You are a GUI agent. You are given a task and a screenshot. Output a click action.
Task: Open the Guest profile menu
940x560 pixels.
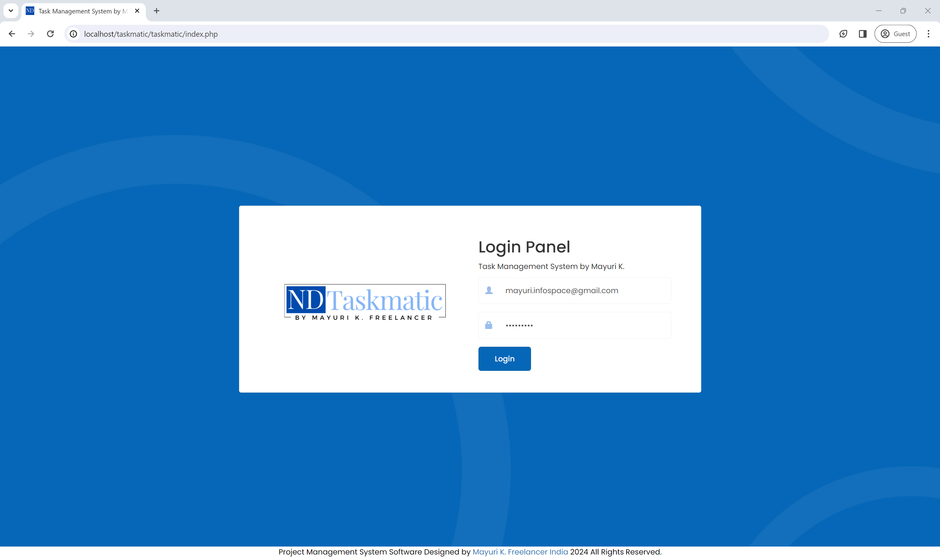[896, 34]
